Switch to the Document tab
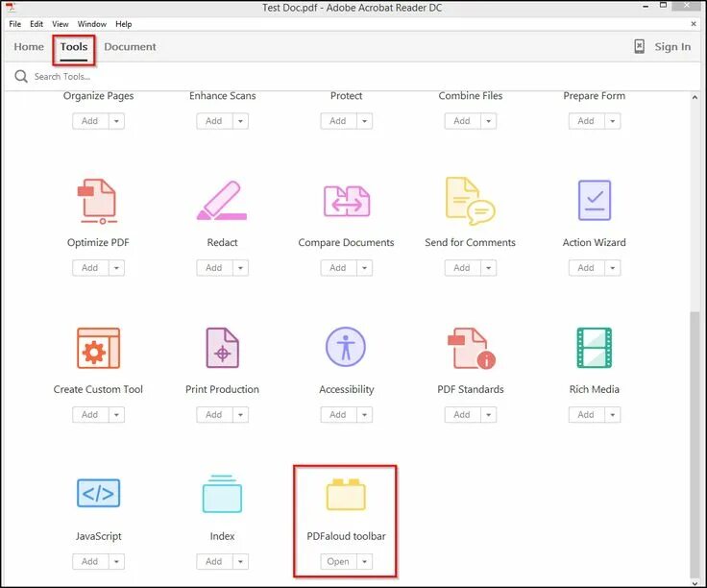707x588 pixels. click(130, 46)
